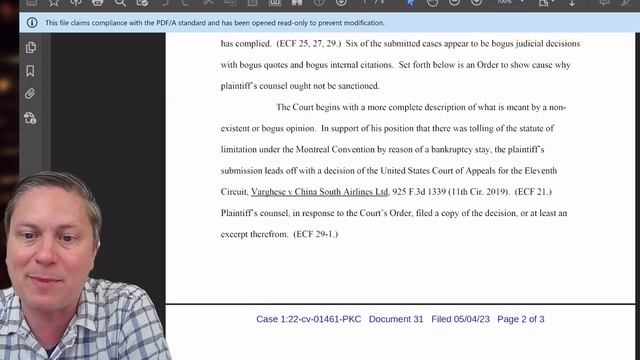
Task: Open the Attachments paperclip panel
Action: tap(30, 94)
